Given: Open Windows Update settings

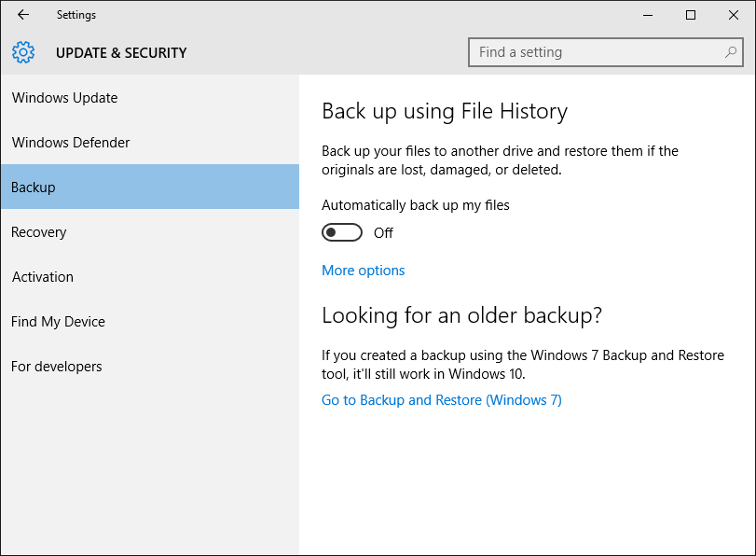Looking at the screenshot, I should tap(64, 97).
